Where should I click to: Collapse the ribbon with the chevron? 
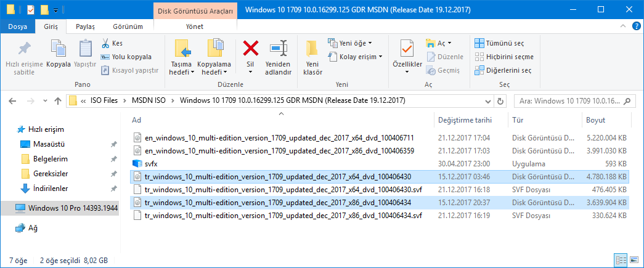622,26
